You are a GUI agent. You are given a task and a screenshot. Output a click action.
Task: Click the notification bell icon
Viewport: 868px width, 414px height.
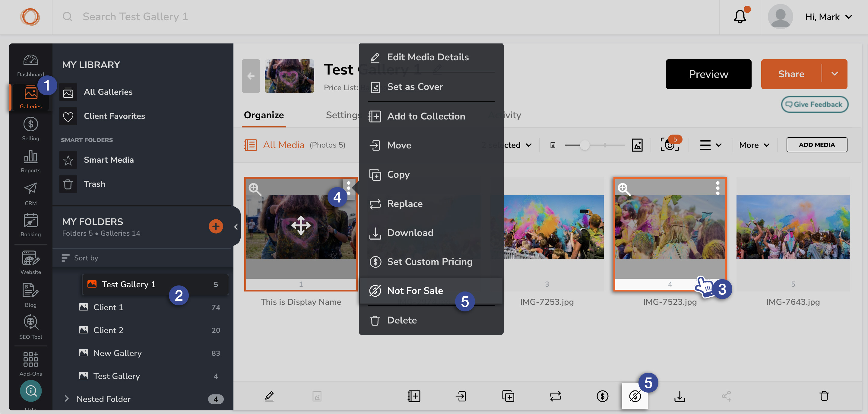[740, 17]
